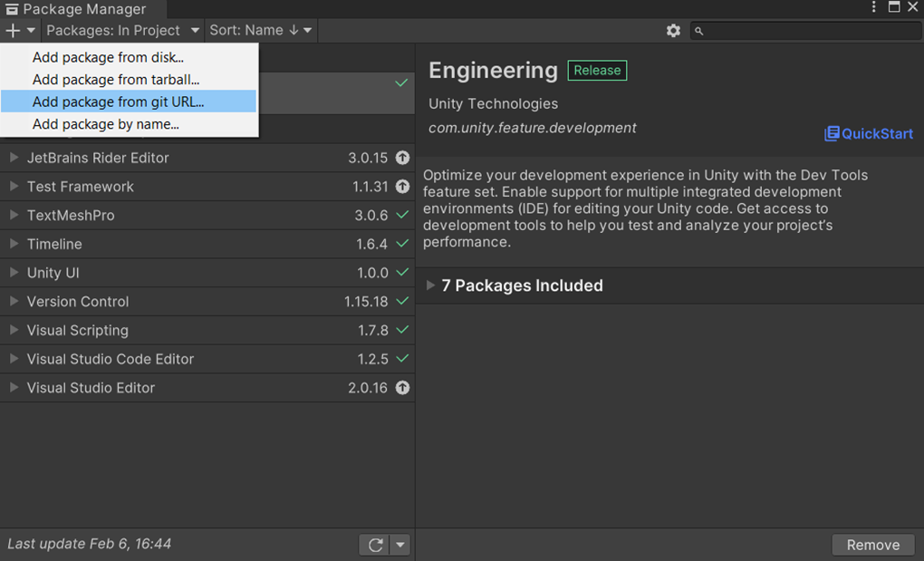The height and width of the screenshot is (561, 924).
Task: Click the Remove button
Action: click(872, 545)
